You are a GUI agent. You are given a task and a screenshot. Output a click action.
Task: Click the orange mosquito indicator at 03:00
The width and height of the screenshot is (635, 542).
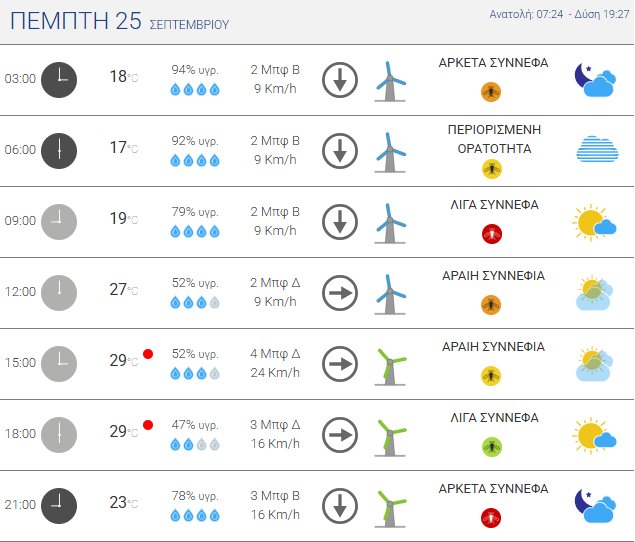[x=491, y=92]
